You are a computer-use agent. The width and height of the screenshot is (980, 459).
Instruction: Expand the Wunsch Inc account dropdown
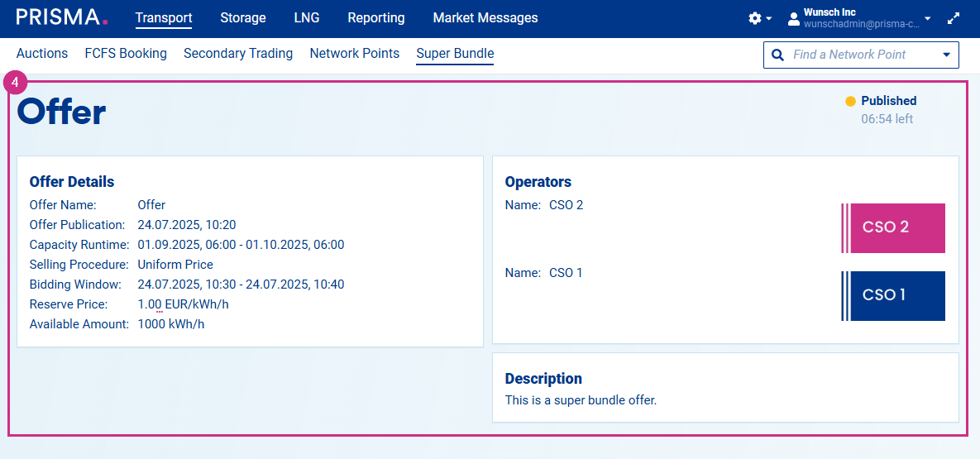(x=927, y=18)
